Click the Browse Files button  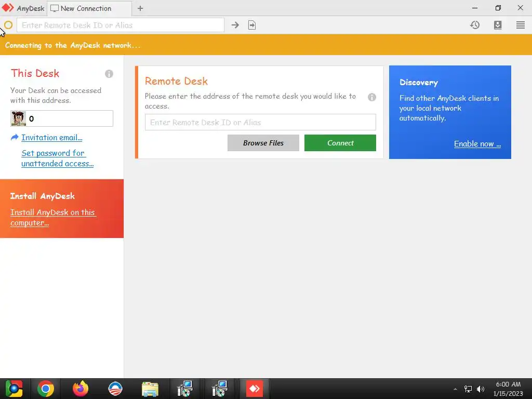[x=263, y=143]
